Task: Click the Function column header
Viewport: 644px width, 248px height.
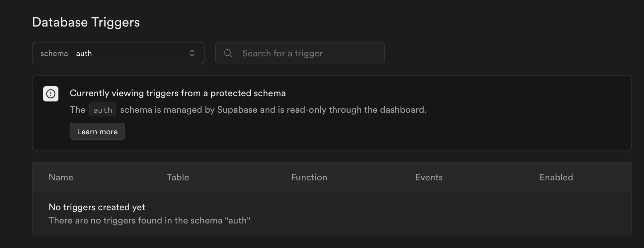Action: [309, 177]
